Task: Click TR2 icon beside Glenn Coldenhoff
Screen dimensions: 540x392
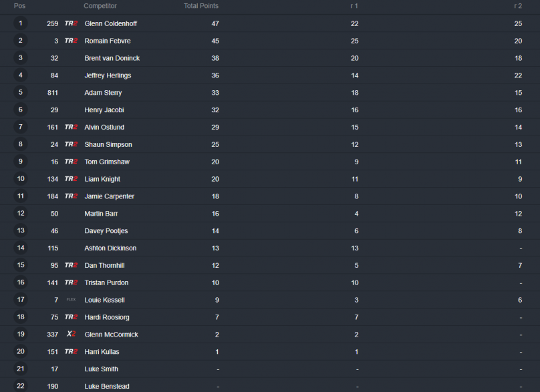Action: pos(71,23)
